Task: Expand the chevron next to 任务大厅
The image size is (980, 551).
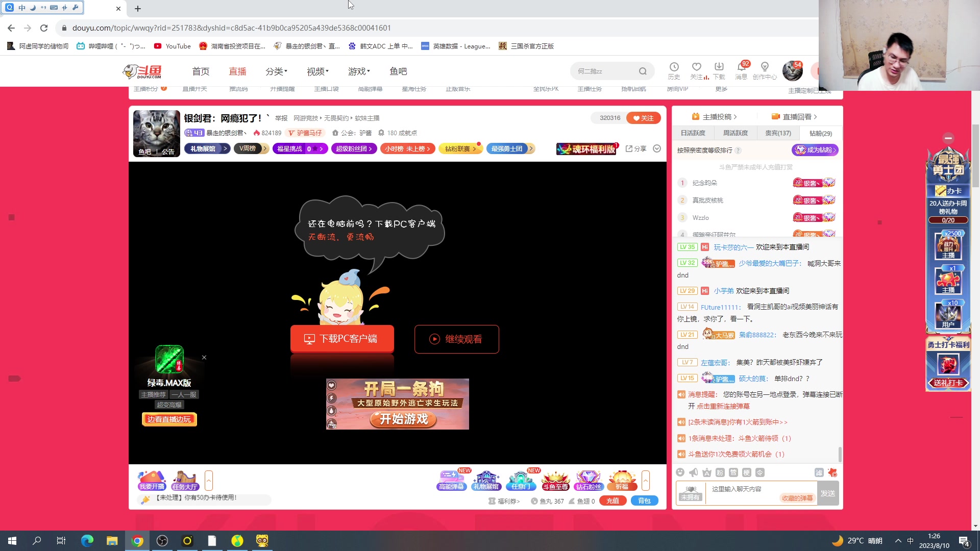Action: [209, 480]
